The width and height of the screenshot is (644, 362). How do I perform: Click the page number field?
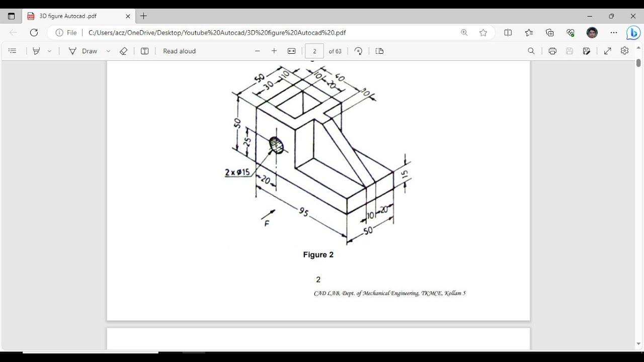(314, 51)
